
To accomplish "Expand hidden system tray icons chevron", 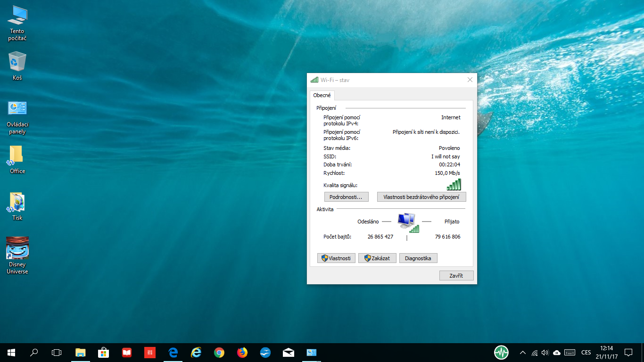I will click(x=522, y=352).
